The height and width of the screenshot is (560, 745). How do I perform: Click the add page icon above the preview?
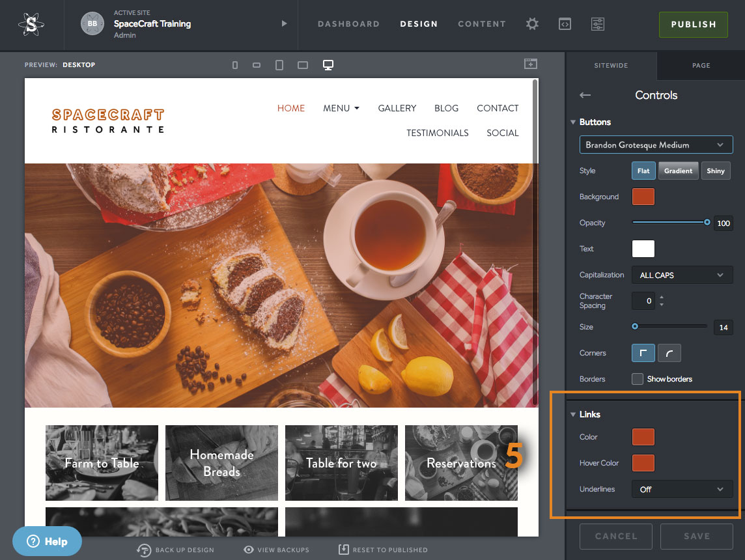[531, 64]
